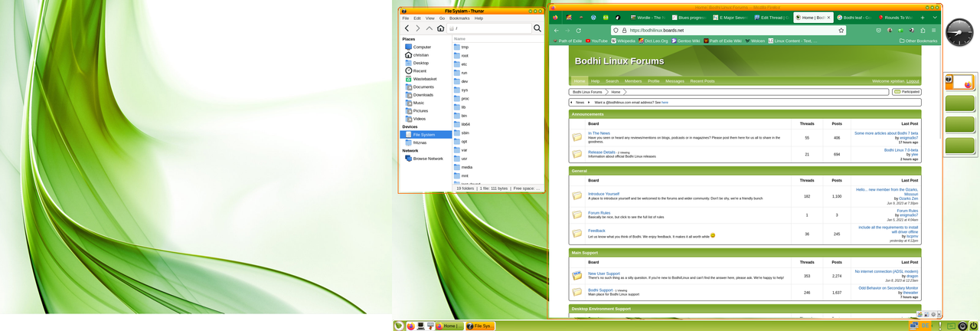Sort Thunar list by Name column header
The width and height of the screenshot is (980, 331).
498,38
